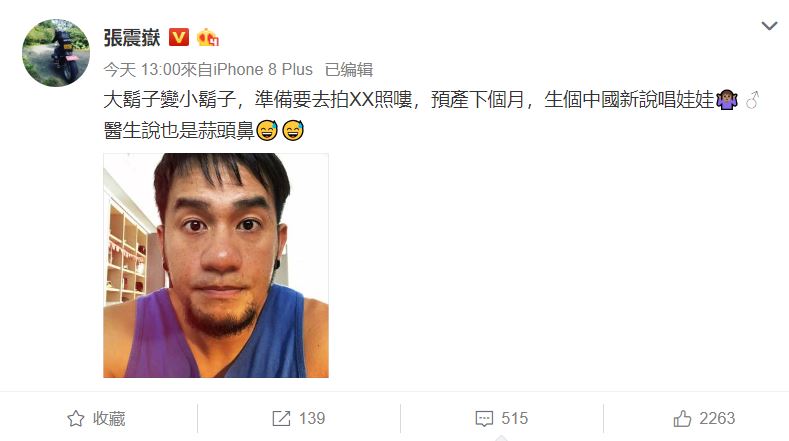The height and width of the screenshot is (441, 789).
Task: Click the crown membership badge icon
Action: pyautogui.click(x=207, y=37)
